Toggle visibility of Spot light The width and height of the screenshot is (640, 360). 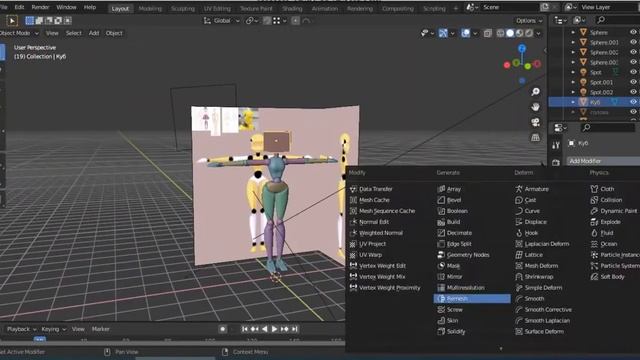click(x=633, y=72)
